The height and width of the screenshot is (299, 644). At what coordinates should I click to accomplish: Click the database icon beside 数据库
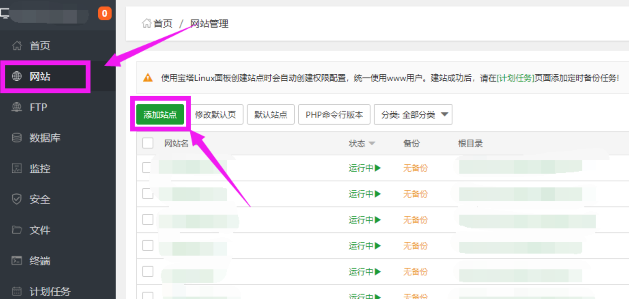coord(17,138)
